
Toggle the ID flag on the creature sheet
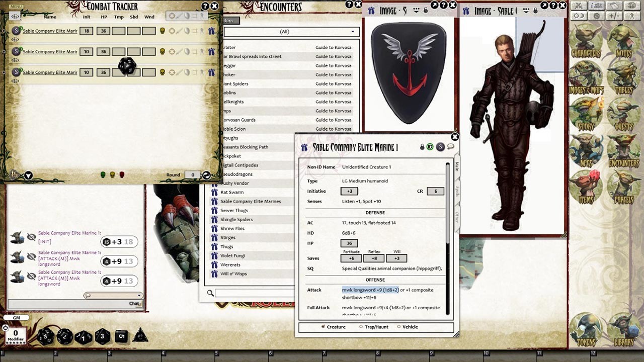click(430, 147)
